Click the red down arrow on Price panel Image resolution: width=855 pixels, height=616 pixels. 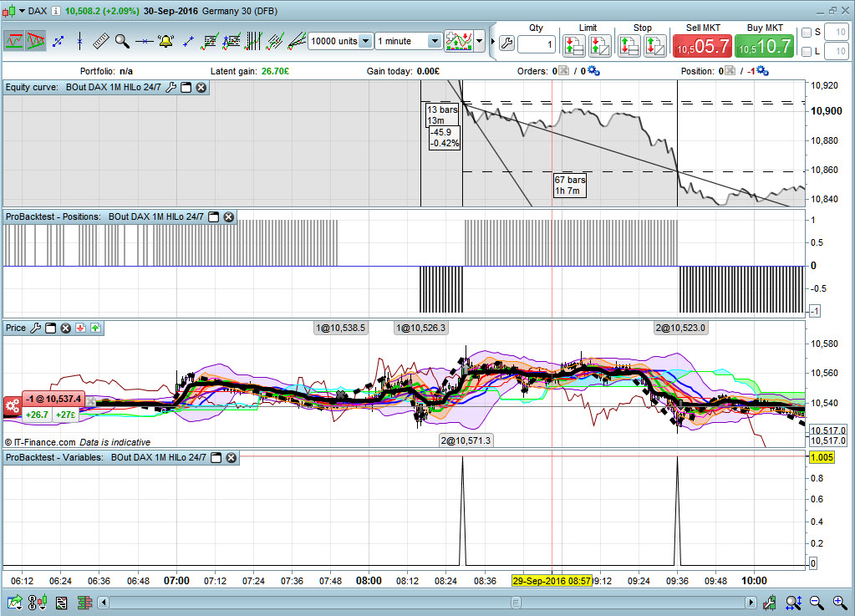click(x=81, y=328)
